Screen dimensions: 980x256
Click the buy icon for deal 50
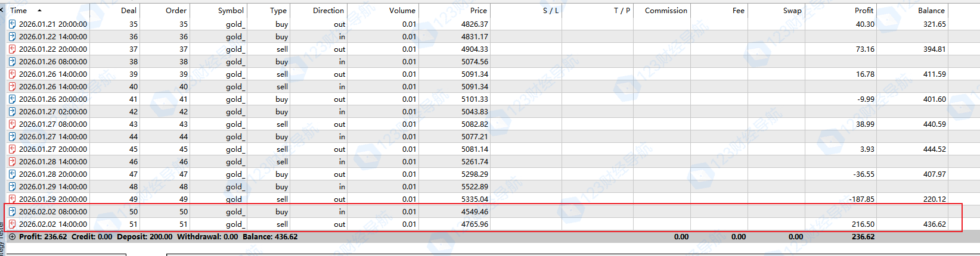click(x=12, y=212)
